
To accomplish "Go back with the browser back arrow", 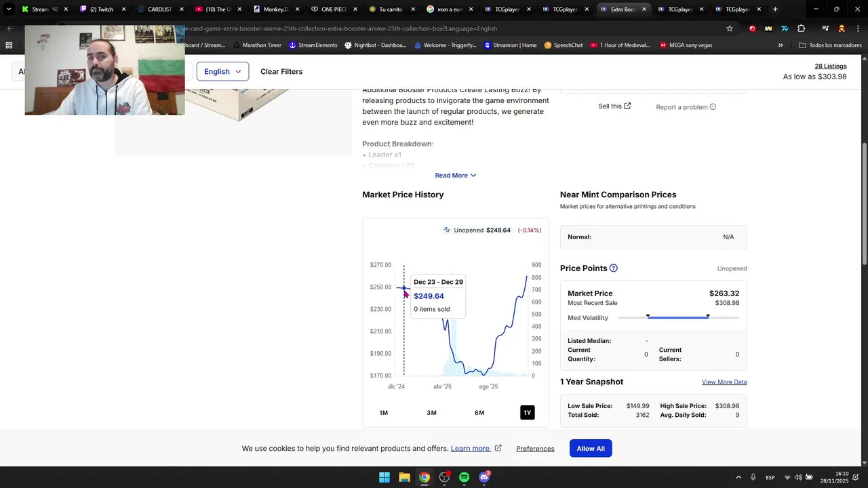I will pyautogui.click(x=9, y=28).
